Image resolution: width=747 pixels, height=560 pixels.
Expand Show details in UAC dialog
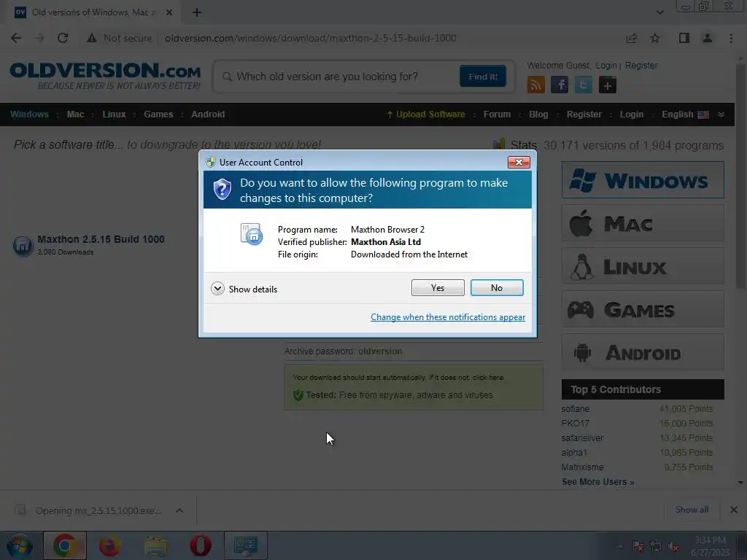coord(244,289)
